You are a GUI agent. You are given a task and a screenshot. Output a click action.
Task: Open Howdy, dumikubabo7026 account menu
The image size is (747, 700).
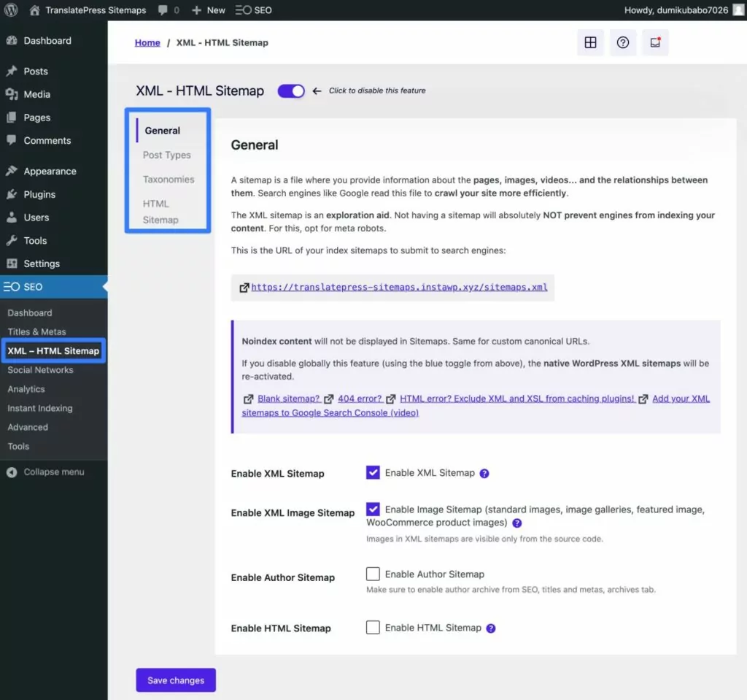pos(676,10)
